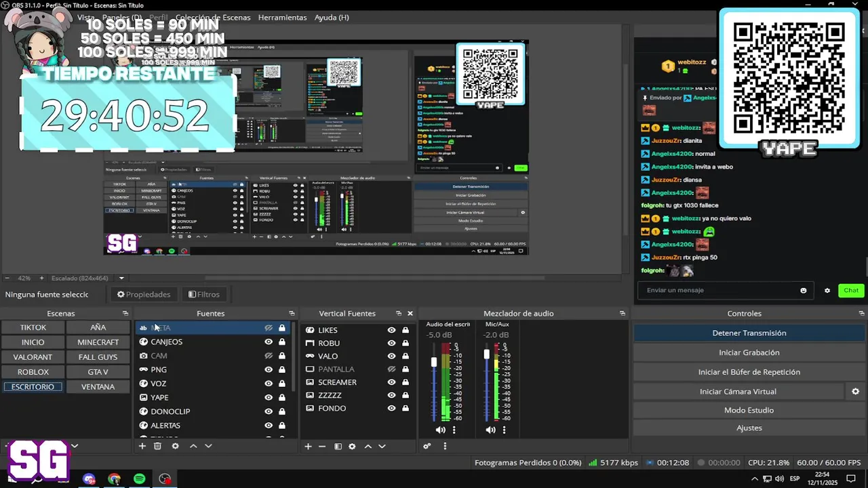
Task: Show the PANTALLA source in Vertical Fuentes
Action: [391, 369]
